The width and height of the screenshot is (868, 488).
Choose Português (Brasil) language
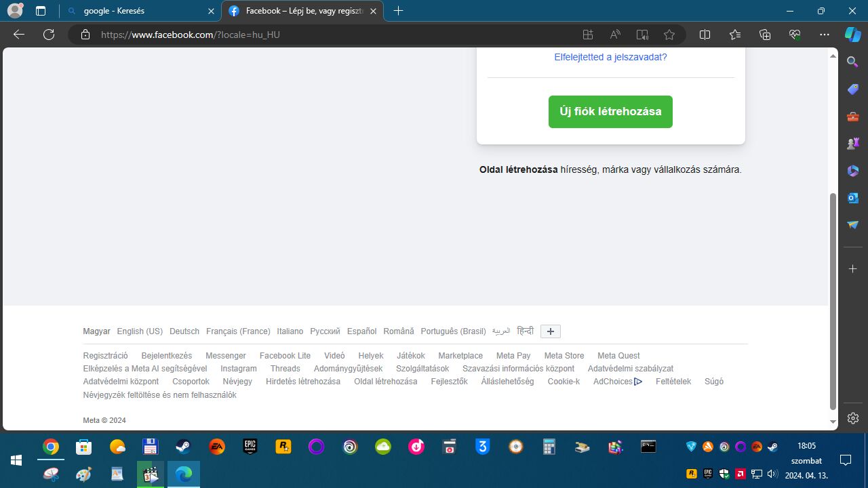coord(453,331)
